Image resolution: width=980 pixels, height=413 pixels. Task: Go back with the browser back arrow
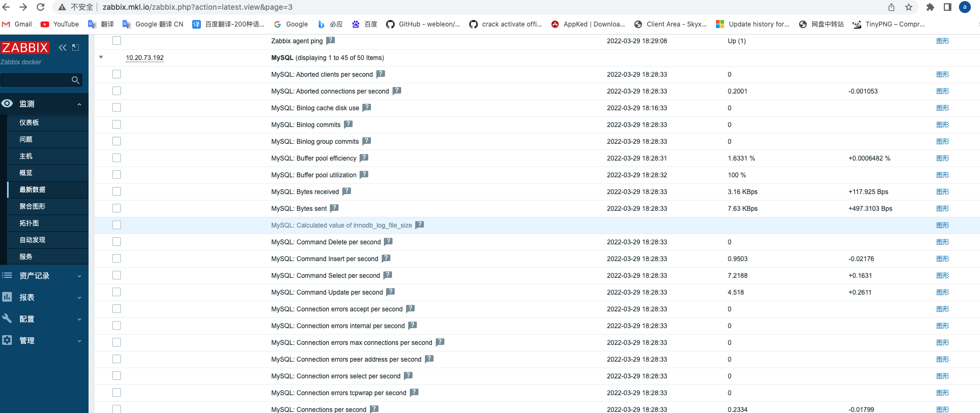click(x=6, y=7)
